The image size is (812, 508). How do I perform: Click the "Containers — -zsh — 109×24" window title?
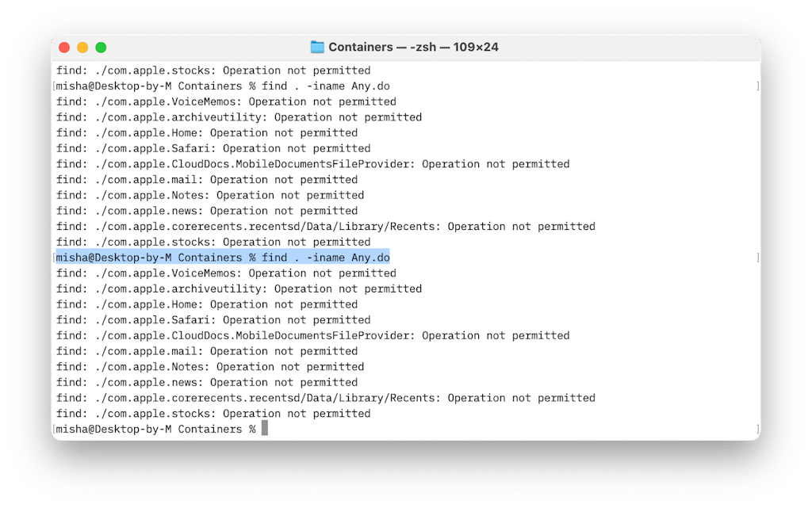(x=414, y=48)
